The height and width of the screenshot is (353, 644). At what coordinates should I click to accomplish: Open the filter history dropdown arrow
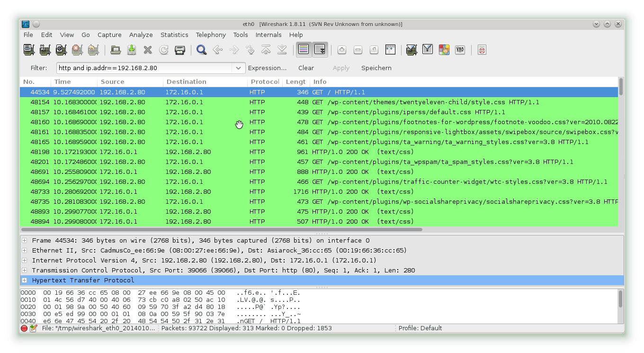[239, 68]
